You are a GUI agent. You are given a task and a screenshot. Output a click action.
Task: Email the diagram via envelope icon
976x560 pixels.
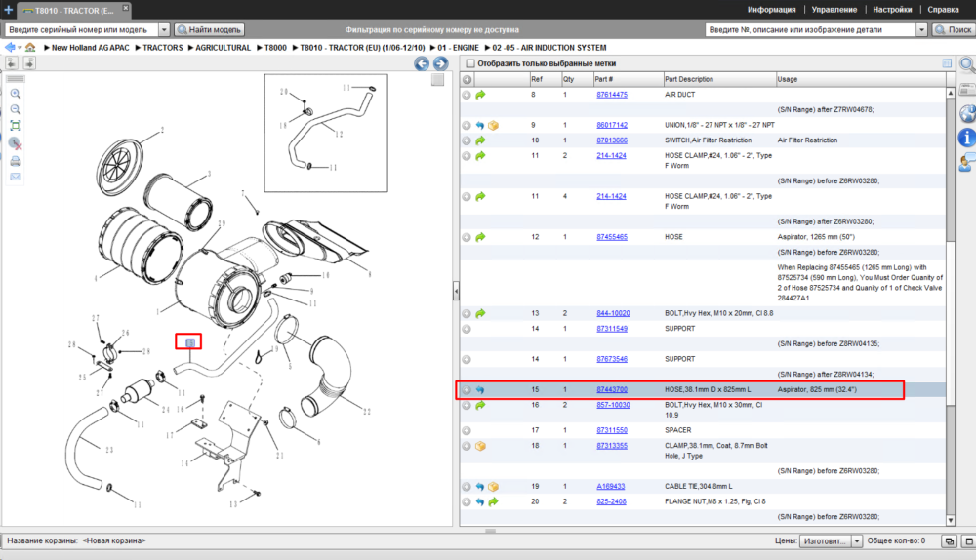pos(16,177)
